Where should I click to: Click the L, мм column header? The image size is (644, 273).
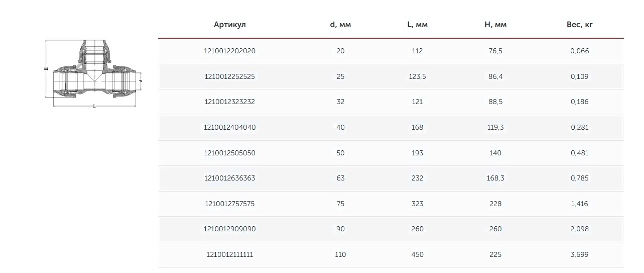click(x=417, y=25)
